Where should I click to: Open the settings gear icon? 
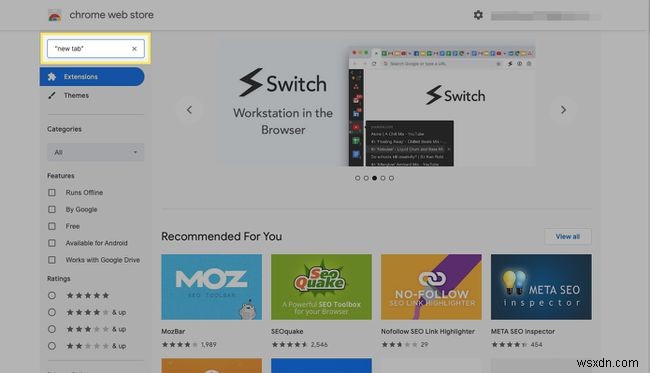click(478, 15)
